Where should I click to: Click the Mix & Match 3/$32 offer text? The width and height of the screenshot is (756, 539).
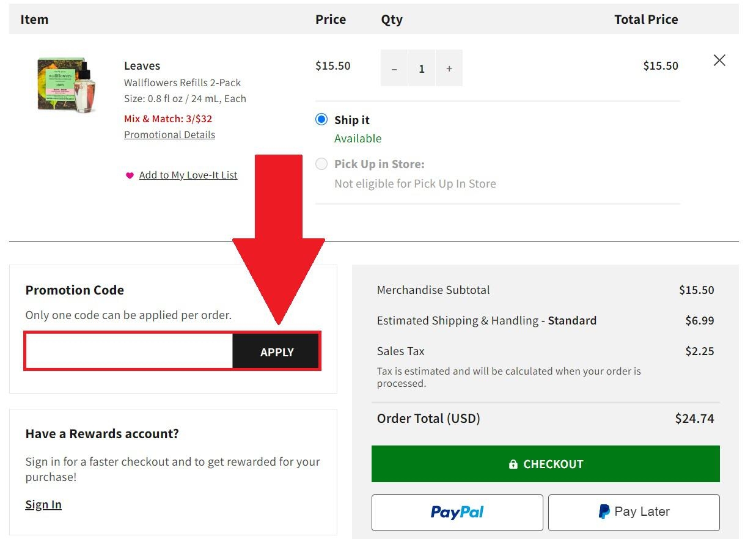coord(168,119)
